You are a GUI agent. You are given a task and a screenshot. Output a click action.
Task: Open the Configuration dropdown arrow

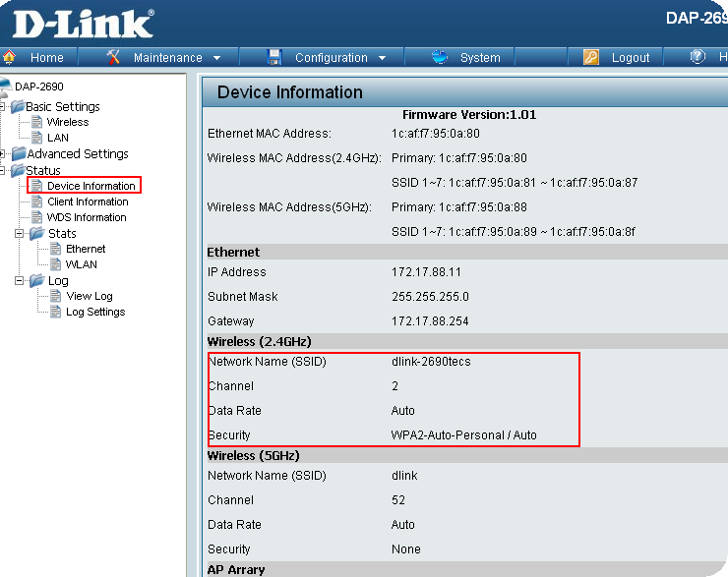point(382,58)
